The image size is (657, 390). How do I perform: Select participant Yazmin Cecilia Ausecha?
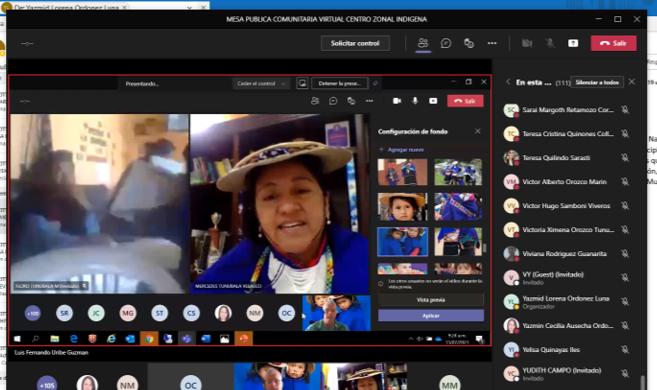pyautogui.click(x=568, y=325)
